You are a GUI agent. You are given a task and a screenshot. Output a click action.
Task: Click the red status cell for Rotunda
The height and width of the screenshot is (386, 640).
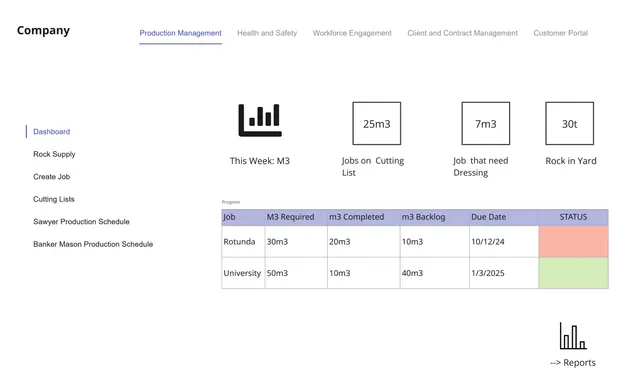[x=573, y=242]
